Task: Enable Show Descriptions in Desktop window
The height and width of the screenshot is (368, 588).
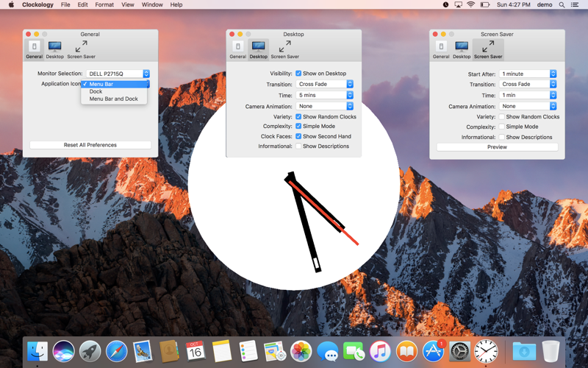Action: 298,146
